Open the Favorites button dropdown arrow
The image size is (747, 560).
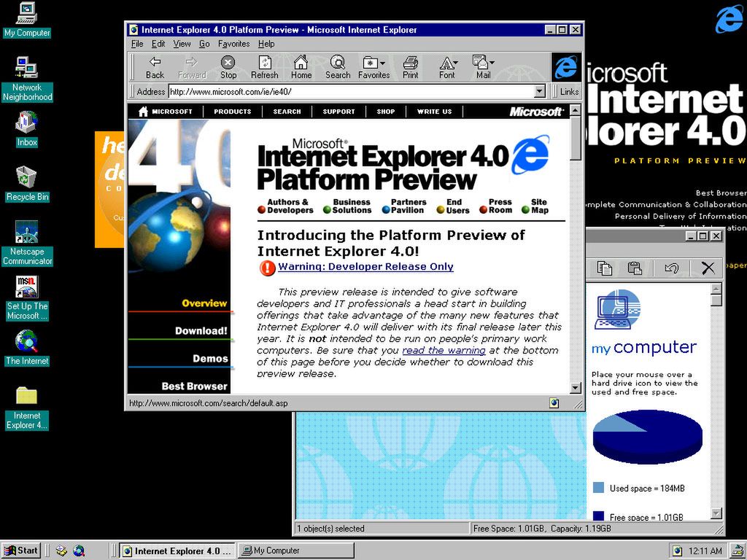point(382,63)
